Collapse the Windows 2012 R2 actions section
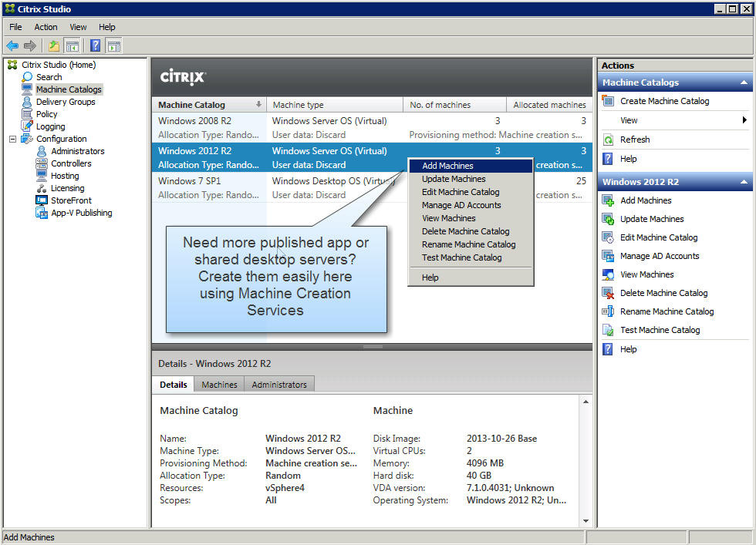Viewport: 756px width, 545px height. point(744,182)
